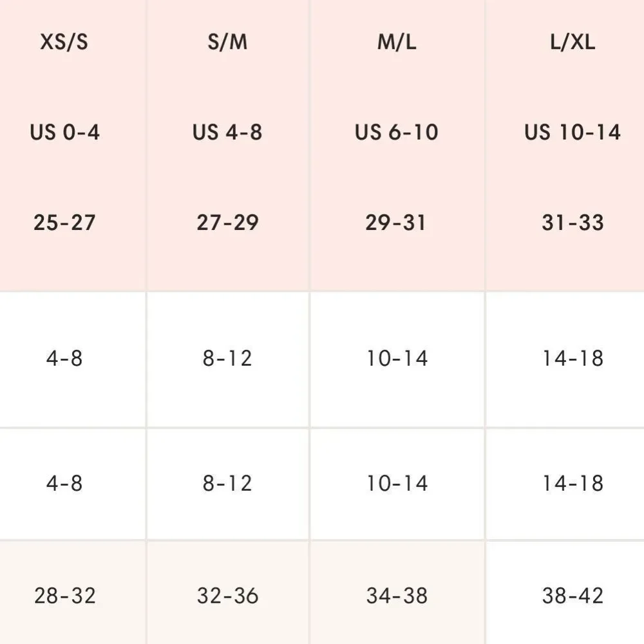Screen dimensions: 644x644
Task: Click the 25-27 measurement cell
Action: [x=64, y=223]
